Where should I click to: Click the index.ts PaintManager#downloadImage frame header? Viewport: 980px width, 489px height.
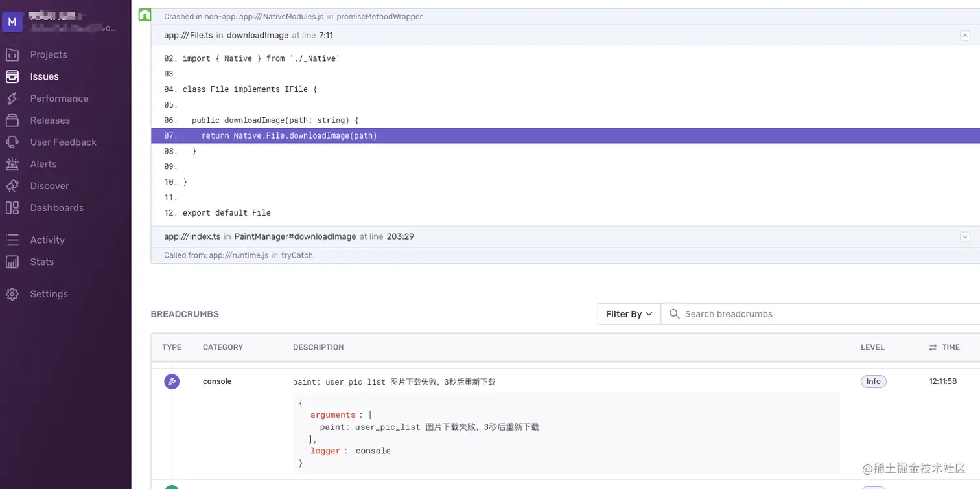coord(565,237)
